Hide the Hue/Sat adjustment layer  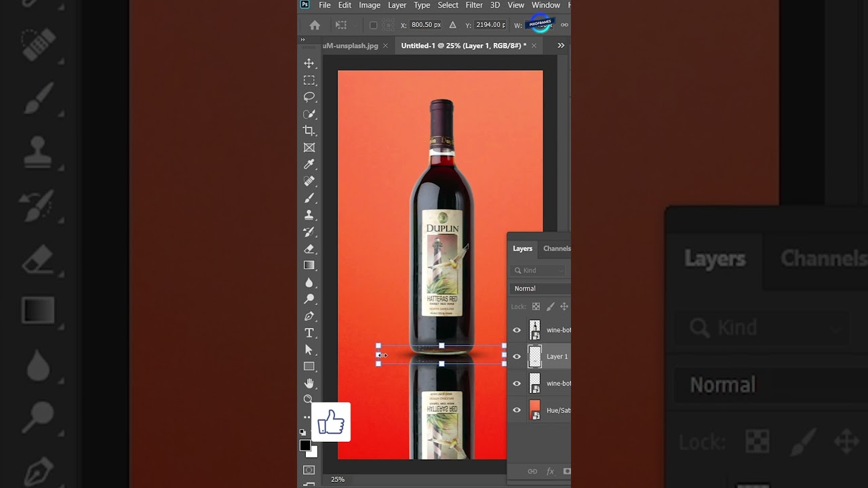click(517, 410)
